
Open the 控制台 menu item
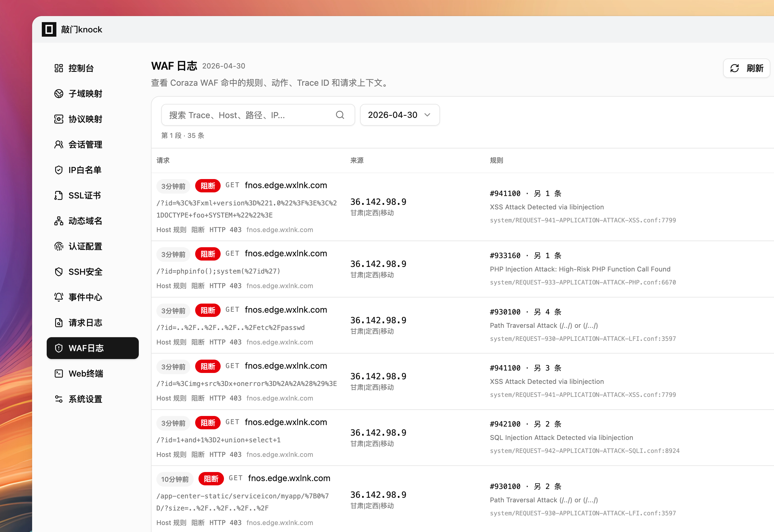(93, 68)
